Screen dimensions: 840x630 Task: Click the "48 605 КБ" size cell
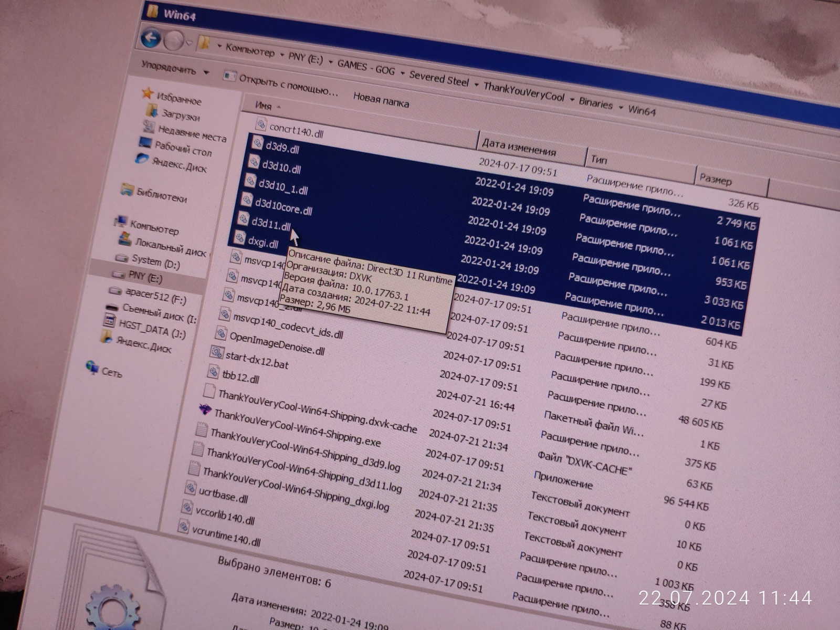(x=700, y=423)
